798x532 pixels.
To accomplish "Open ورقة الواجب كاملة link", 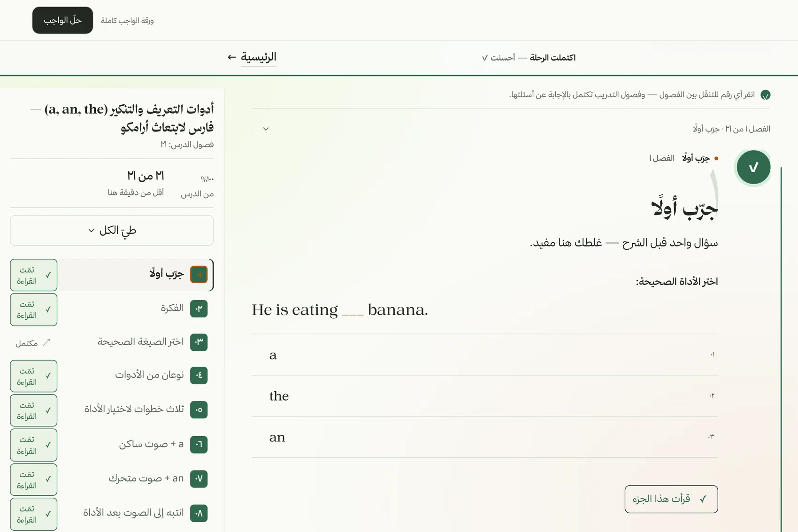I will (x=127, y=21).
